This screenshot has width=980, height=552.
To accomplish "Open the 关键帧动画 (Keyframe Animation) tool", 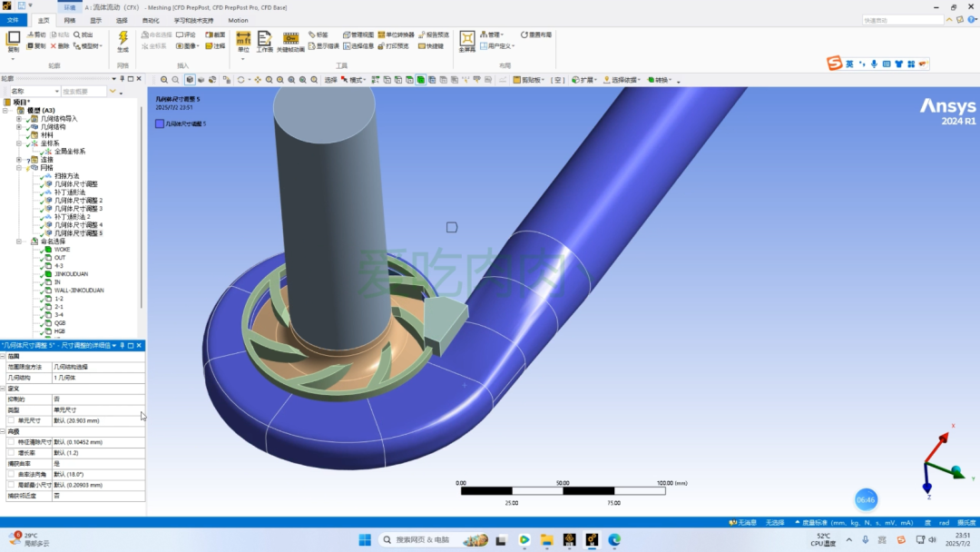I will pyautogui.click(x=290, y=41).
